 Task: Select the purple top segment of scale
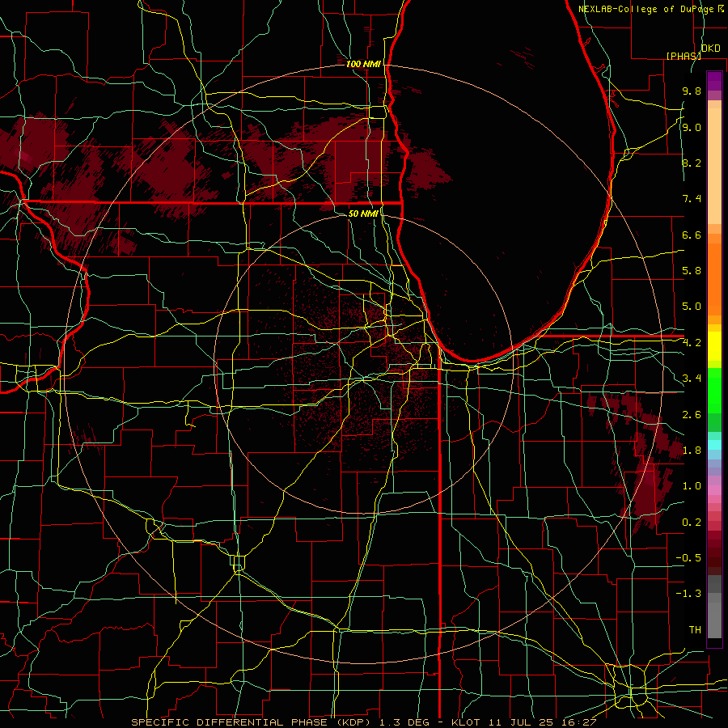714,82
